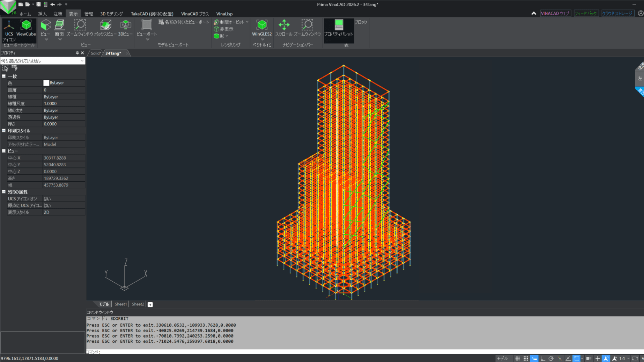Switch to the Solid document tab
The width and height of the screenshot is (644, 362).
pyautogui.click(x=96, y=53)
